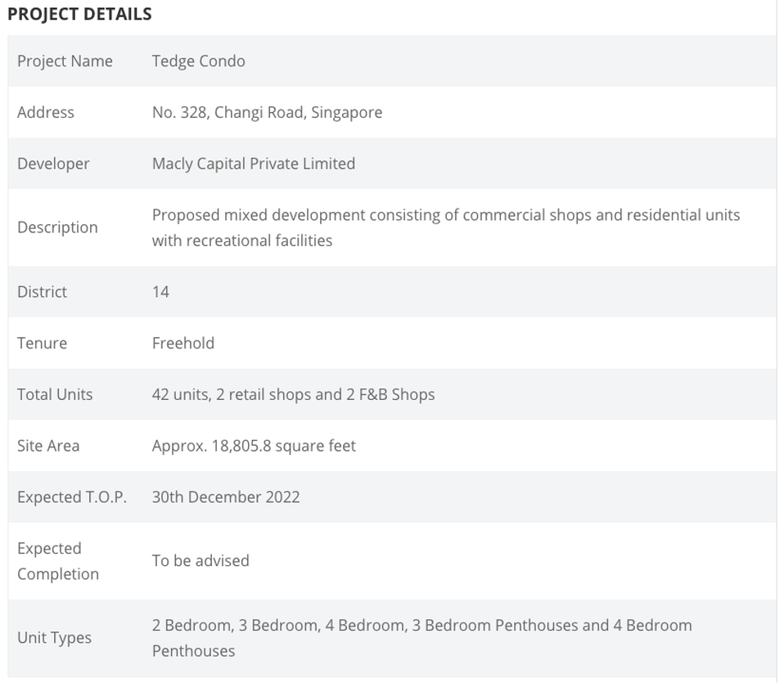Click the Tenure row label
The width and height of the screenshot is (784, 683).
tap(42, 344)
